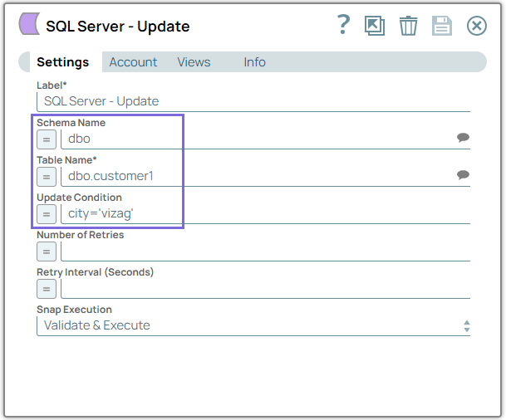Toggle expression button for Schema Name
506x420 pixels.
tap(47, 139)
